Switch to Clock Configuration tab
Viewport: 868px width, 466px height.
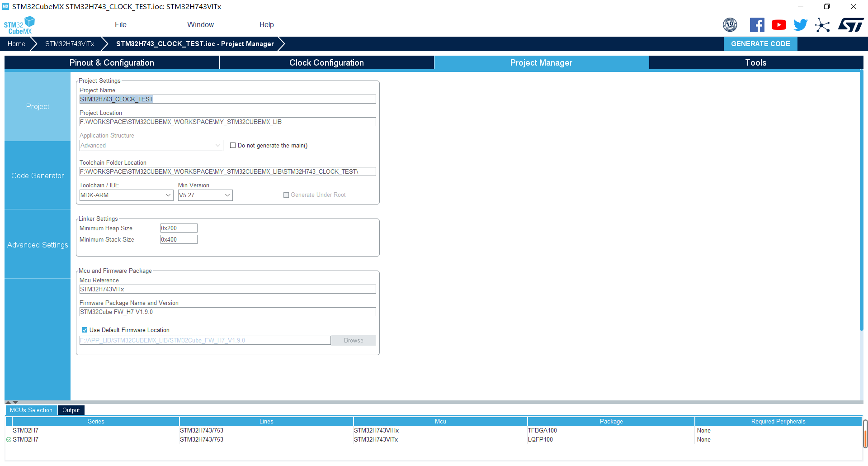click(326, 62)
